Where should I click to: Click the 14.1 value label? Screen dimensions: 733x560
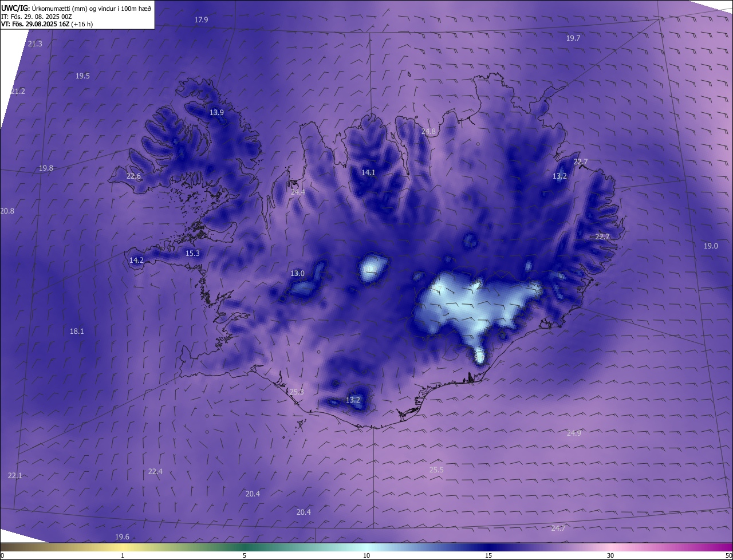point(368,172)
